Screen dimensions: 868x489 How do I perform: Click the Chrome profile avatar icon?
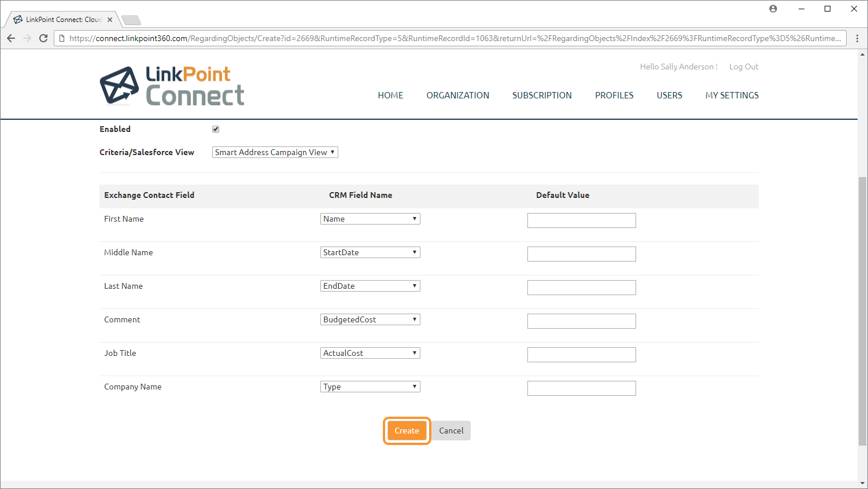[773, 9]
